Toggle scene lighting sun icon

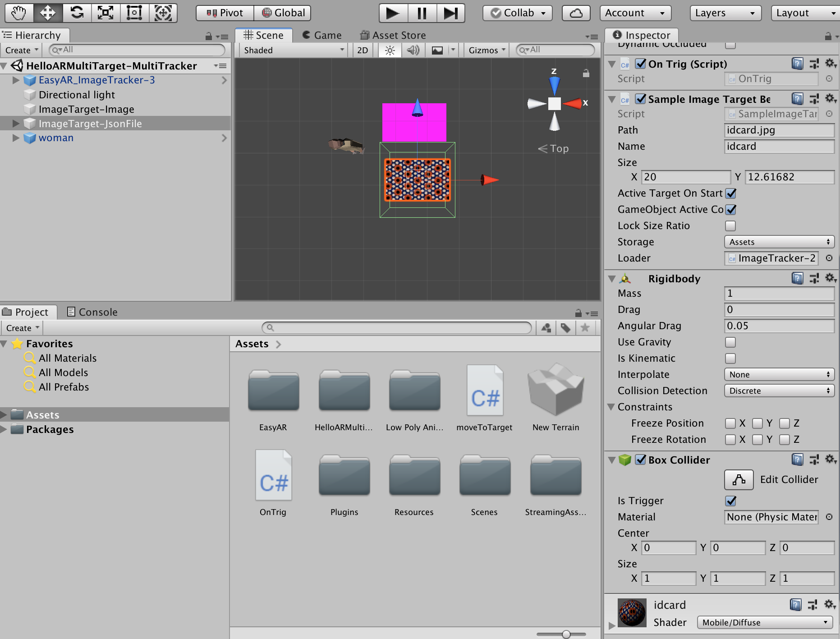(x=390, y=50)
